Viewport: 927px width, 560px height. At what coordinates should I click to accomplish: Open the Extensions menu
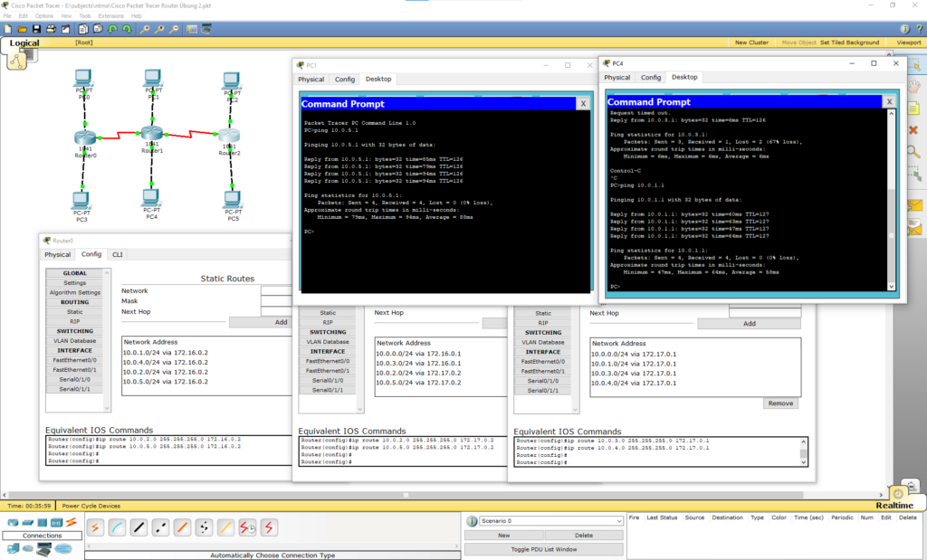pos(110,16)
